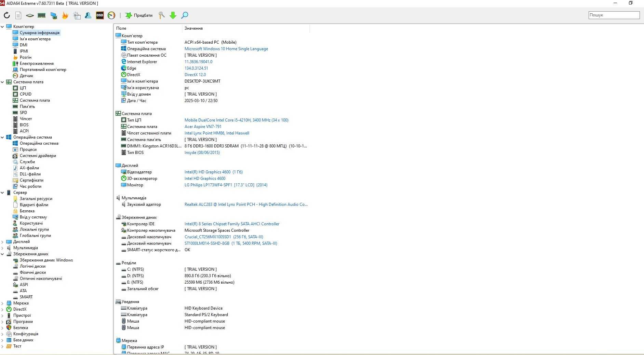Image resolution: width=644 pixels, height=355 pixels.
Task: Expand the DirectX tree node
Action: [x=2, y=309]
